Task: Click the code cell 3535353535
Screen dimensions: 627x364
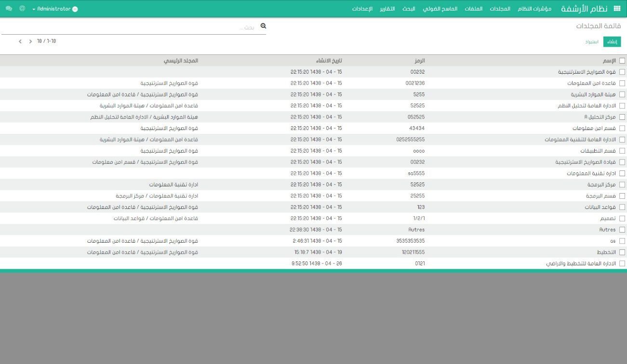Action: (x=411, y=241)
